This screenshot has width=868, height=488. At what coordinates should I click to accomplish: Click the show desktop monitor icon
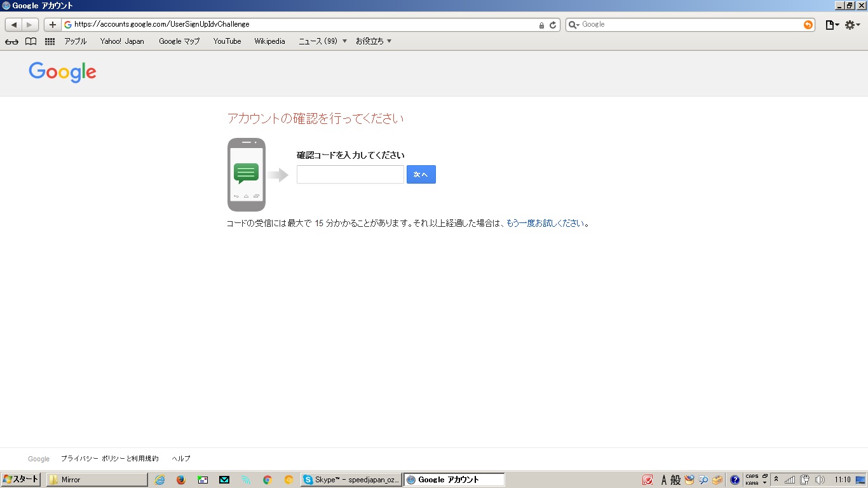click(x=860, y=480)
